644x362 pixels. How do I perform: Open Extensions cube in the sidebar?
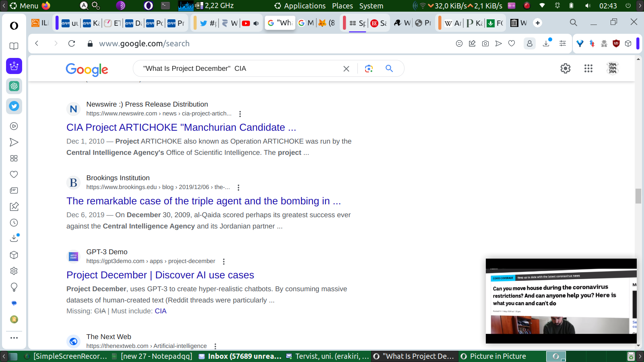click(x=14, y=255)
